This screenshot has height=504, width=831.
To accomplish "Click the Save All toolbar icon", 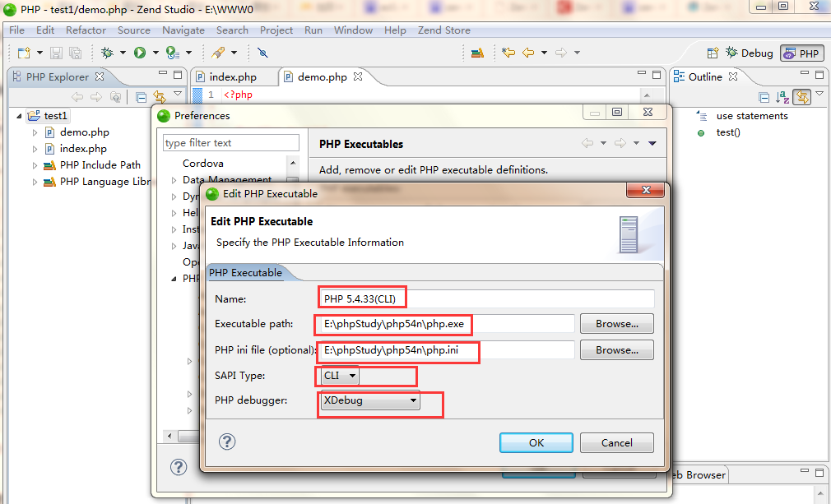I will [x=75, y=53].
